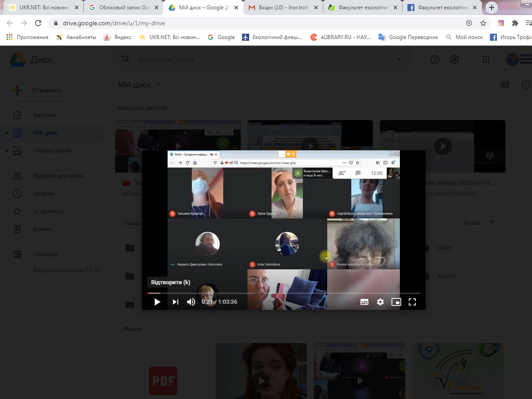The width and height of the screenshot is (532, 399).
Task: Click the 'Шукати на Диску' search field
Action: click(262, 59)
